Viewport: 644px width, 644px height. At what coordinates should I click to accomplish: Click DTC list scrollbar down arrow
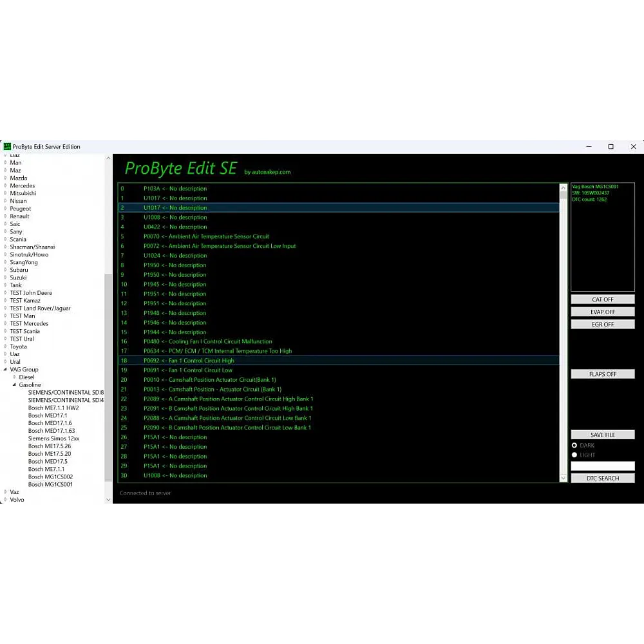coord(563,478)
